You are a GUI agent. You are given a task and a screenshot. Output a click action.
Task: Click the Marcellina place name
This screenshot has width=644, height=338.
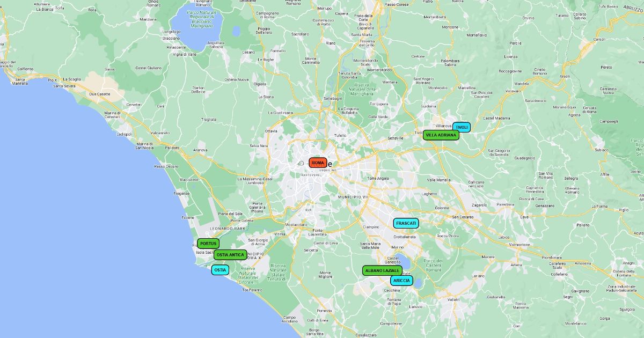(467, 87)
